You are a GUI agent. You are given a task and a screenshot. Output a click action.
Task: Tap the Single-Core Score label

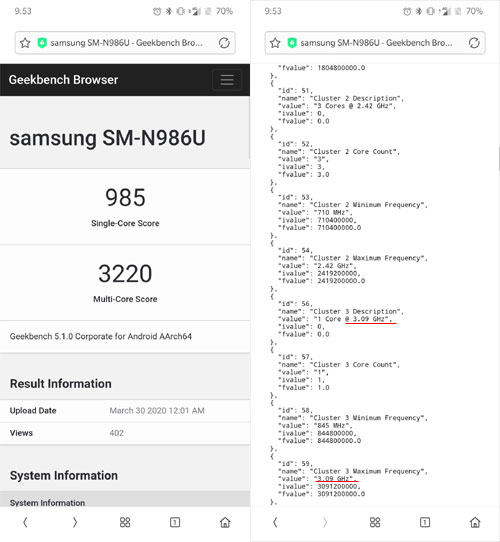click(125, 223)
